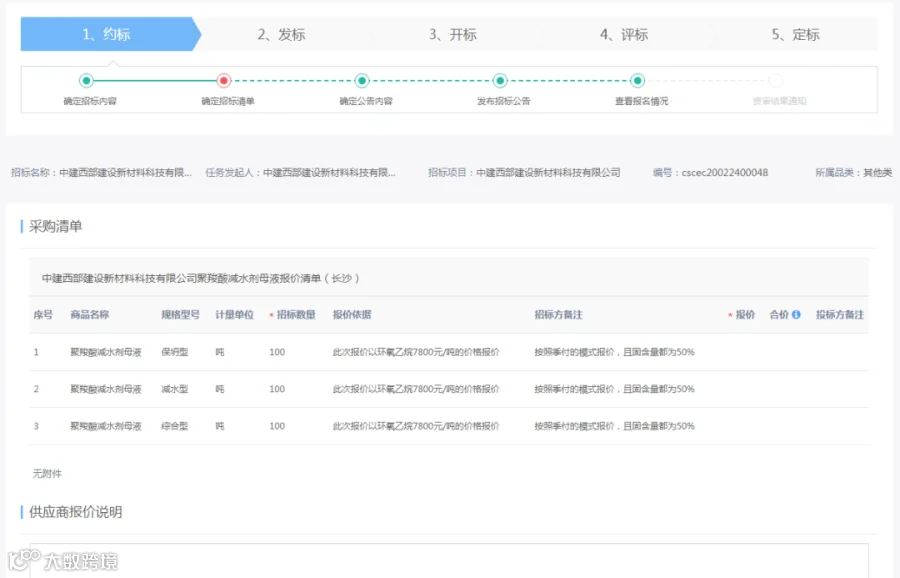Viewport: 900px width, 578px height.
Task: Click 招标方备注 text in 保坍型 row
Action: click(x=614, y=352)
